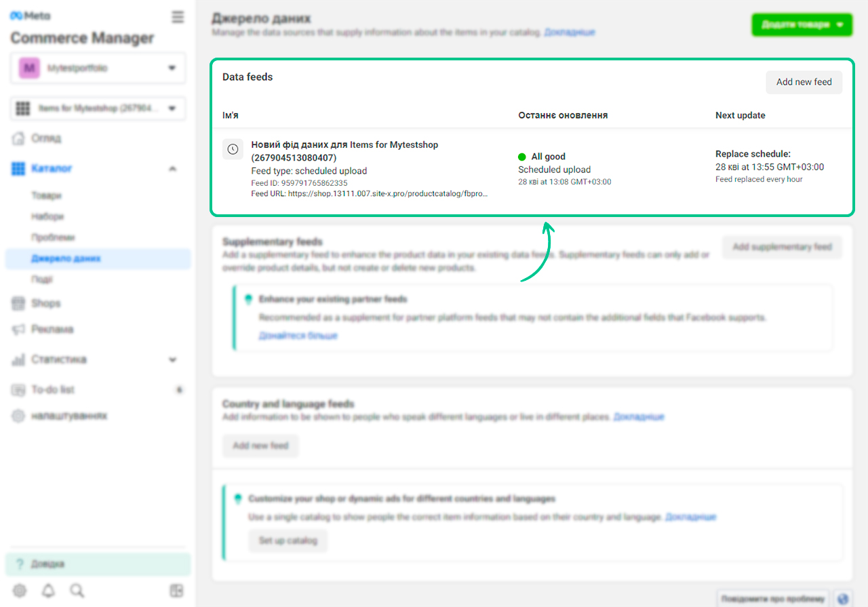
Task: Click Add new feed under Country and language feeds
Action: pos(260,446)
